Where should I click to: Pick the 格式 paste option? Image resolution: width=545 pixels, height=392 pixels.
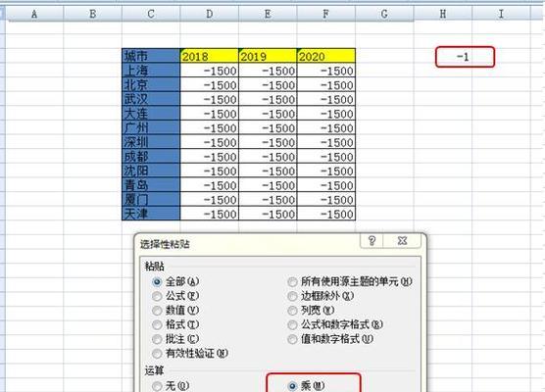[157, 324]
